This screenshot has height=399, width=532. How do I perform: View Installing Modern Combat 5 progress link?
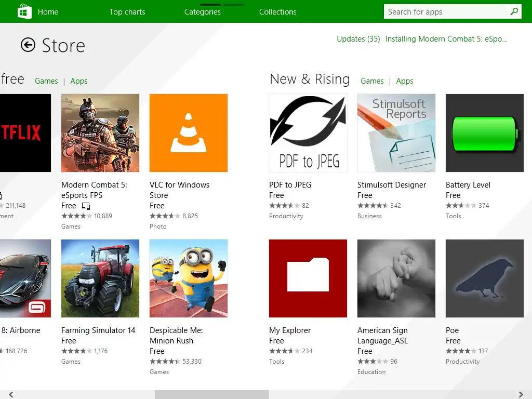tap(446, 39)
